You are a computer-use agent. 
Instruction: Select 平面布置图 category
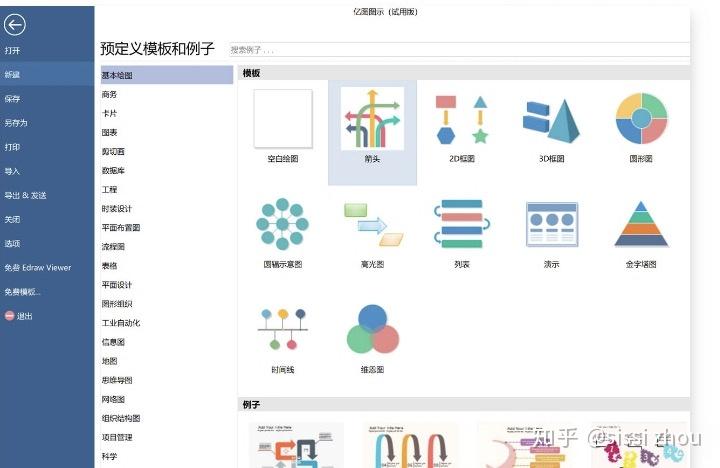coord(121,228)
